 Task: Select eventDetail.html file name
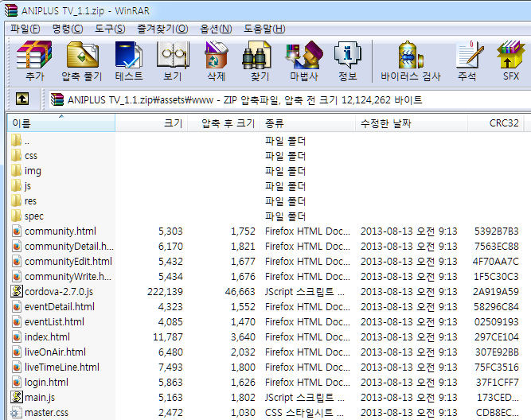(x=60, y=306)
